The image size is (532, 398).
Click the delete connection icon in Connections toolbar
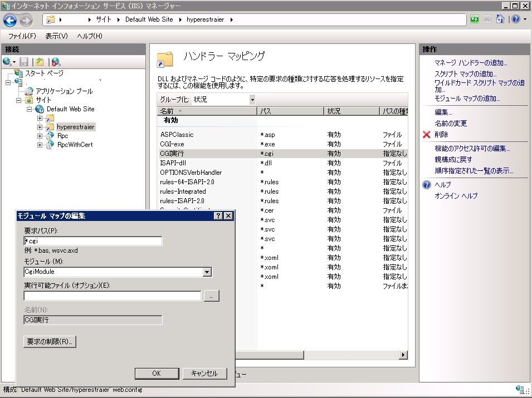coord(56,62)
